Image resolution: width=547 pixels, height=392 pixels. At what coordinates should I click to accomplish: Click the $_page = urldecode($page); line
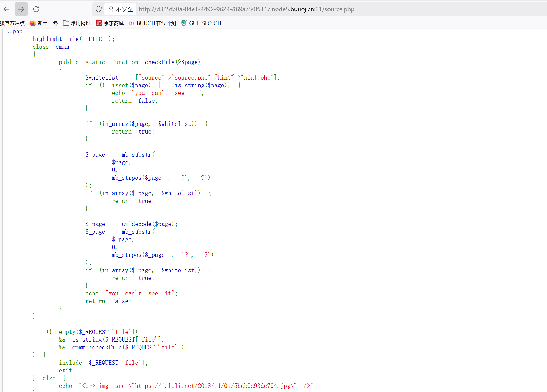(131, 224)
